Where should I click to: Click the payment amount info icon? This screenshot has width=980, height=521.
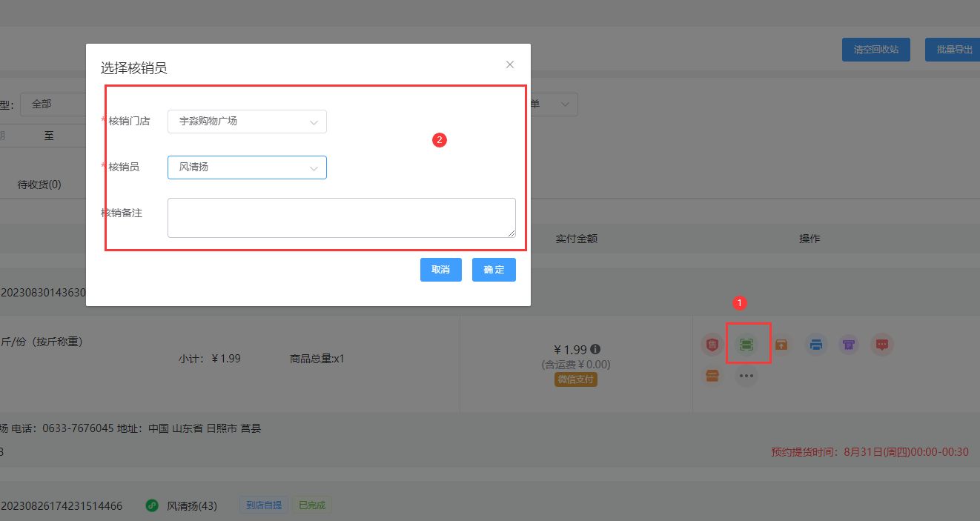(x=595, y=349)
